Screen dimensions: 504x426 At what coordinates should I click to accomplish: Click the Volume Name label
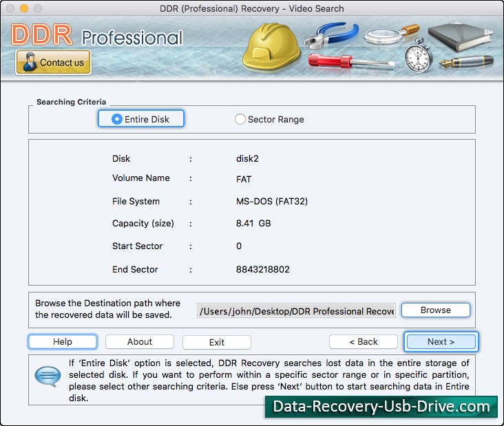pyautogui.click(x=140, y=178)
